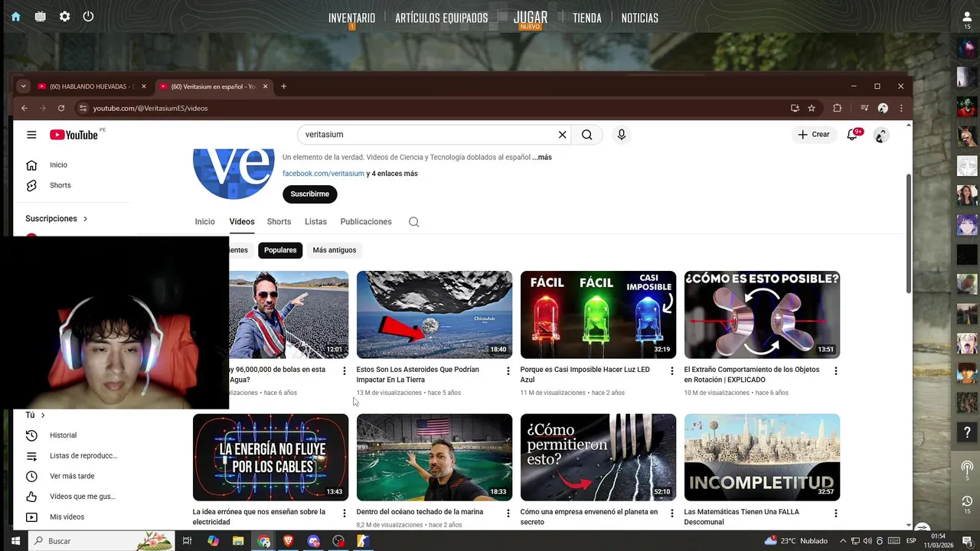Open NOTICIAS in the game menu

click(x=640, y=18)
